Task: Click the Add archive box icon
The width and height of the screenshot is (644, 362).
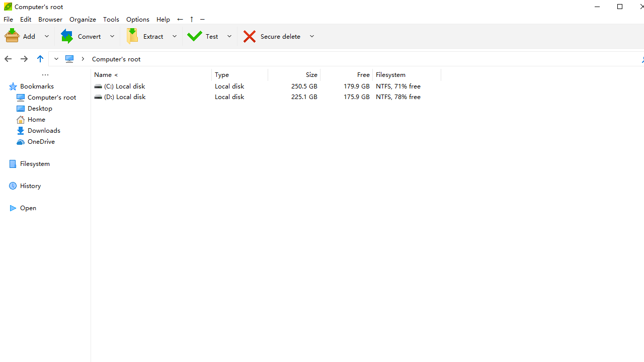Action: [x=13, y=36]
